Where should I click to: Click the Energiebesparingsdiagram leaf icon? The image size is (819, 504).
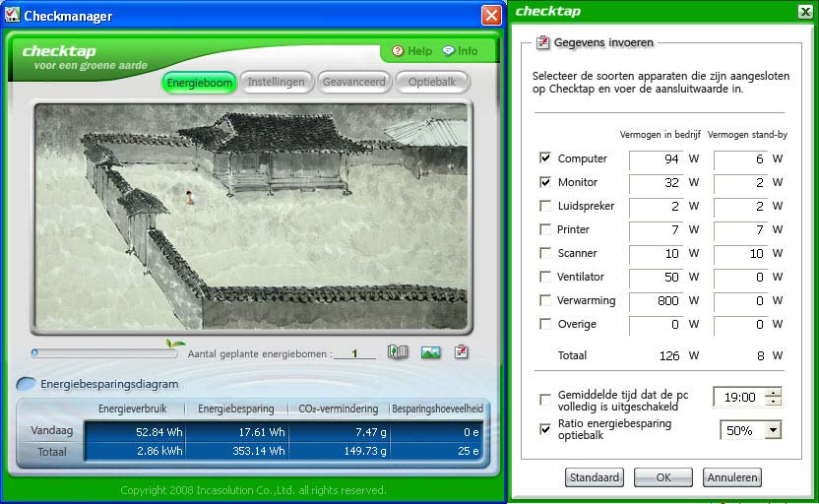pos(26,384)
